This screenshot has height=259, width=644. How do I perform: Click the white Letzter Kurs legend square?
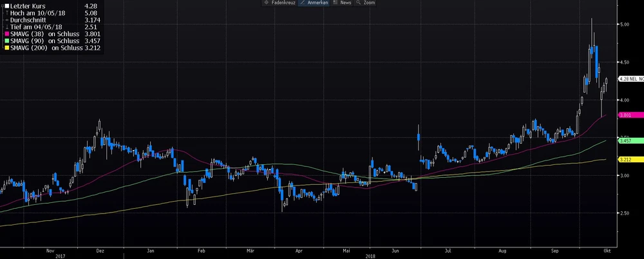(6, 6)
